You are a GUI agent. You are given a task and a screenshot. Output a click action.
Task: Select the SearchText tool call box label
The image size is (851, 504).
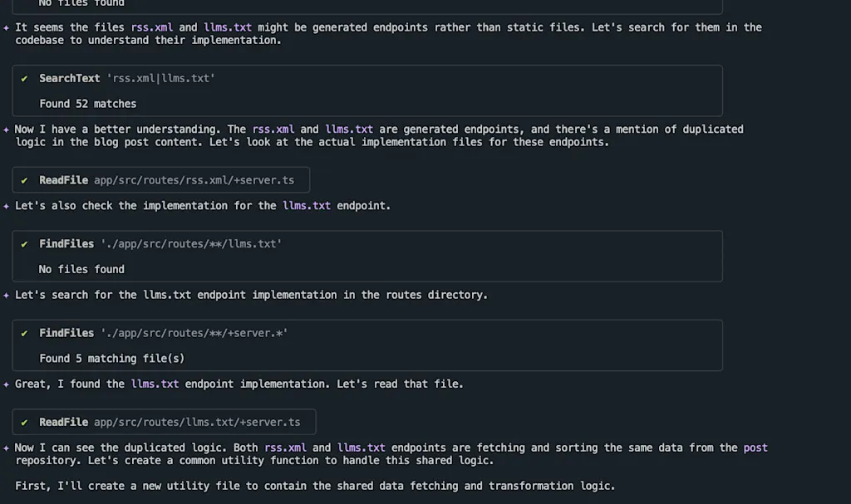point(70,78)
